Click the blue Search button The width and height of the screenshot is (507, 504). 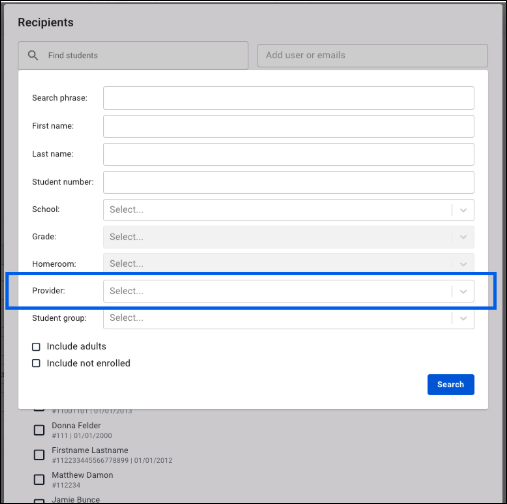(451, 384)
